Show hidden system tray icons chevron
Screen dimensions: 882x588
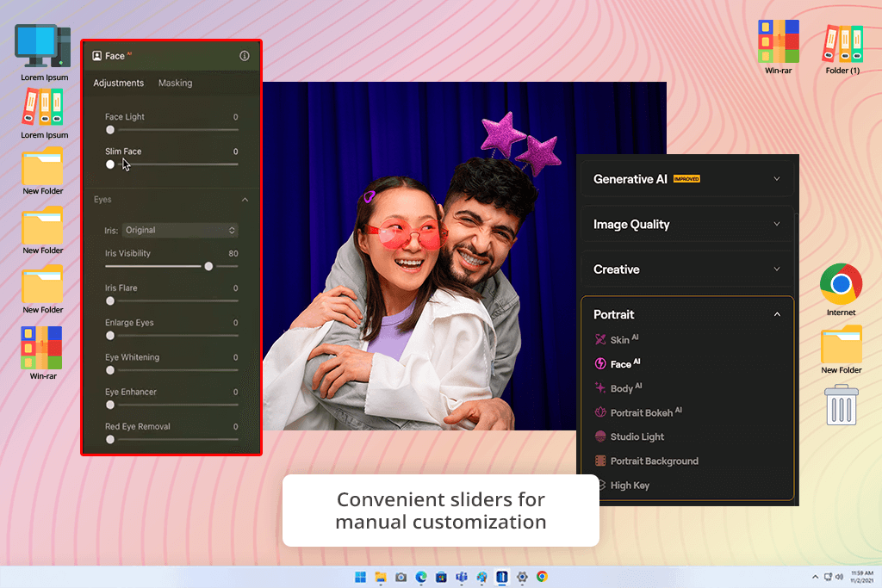click(815, 577)
